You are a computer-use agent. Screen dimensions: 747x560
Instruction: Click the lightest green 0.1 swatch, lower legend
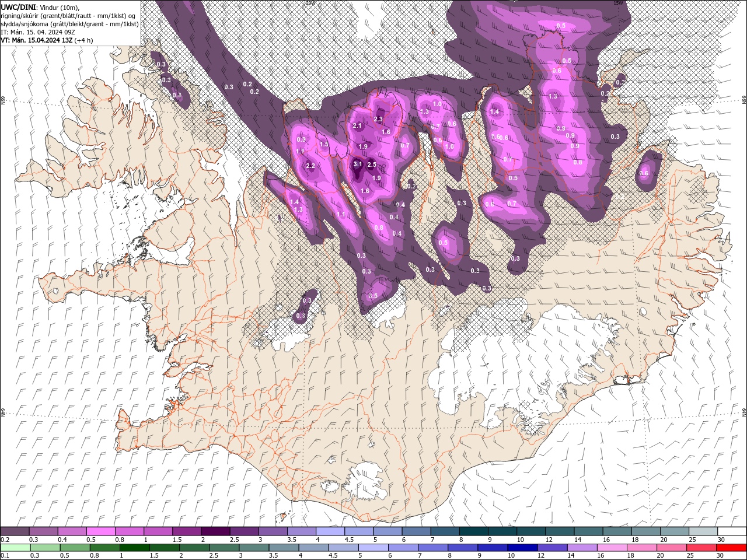15,548
